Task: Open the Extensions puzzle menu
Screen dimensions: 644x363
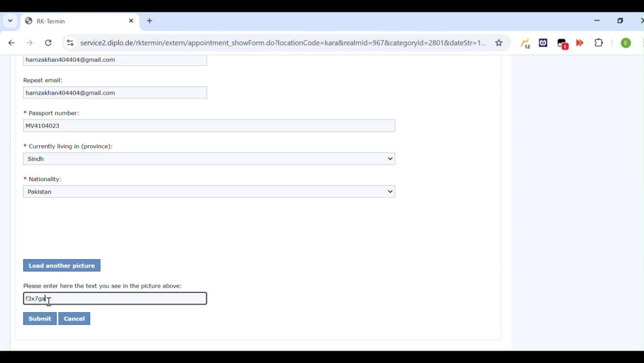Action: [x=599, y=43]
